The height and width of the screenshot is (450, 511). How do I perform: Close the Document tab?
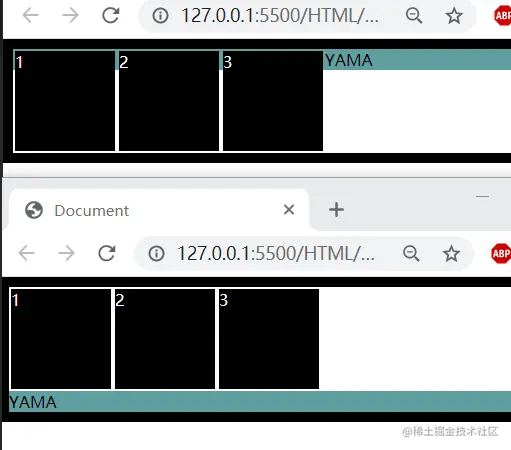pyautogui.click(x=289, y=210)
